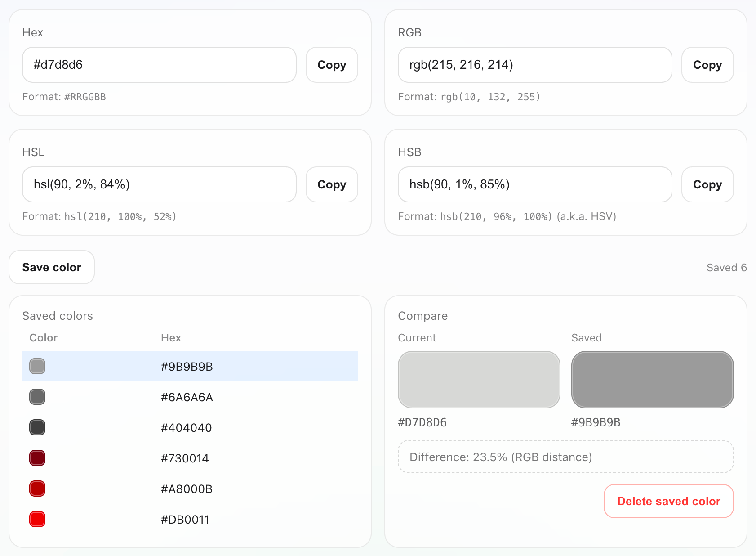756x556 pixels.
Task: Select the #A8000B saved color swatch
Action: tap(37, 489)
